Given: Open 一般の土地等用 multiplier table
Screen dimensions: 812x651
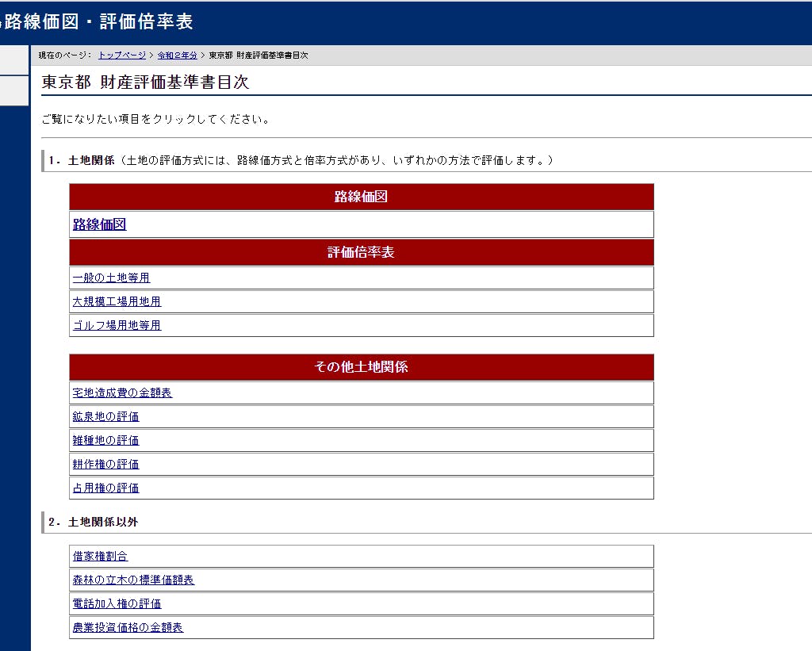Looking at the screenshot, I should tap(111, 278).
